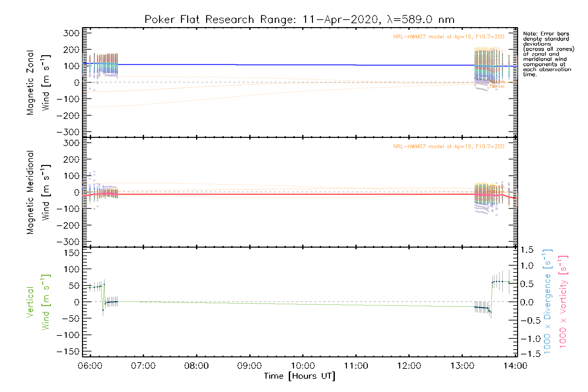Click the 09:00 time tick label

250,366
